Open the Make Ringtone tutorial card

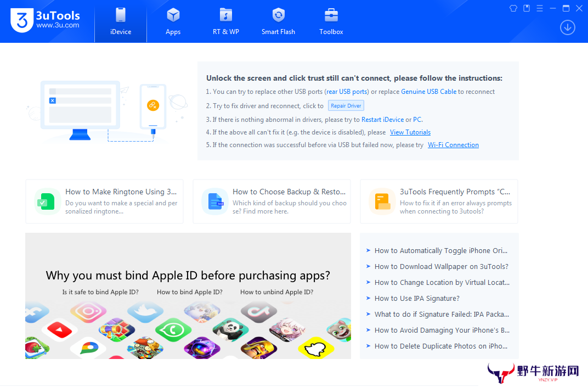click(x=104, y=201)
